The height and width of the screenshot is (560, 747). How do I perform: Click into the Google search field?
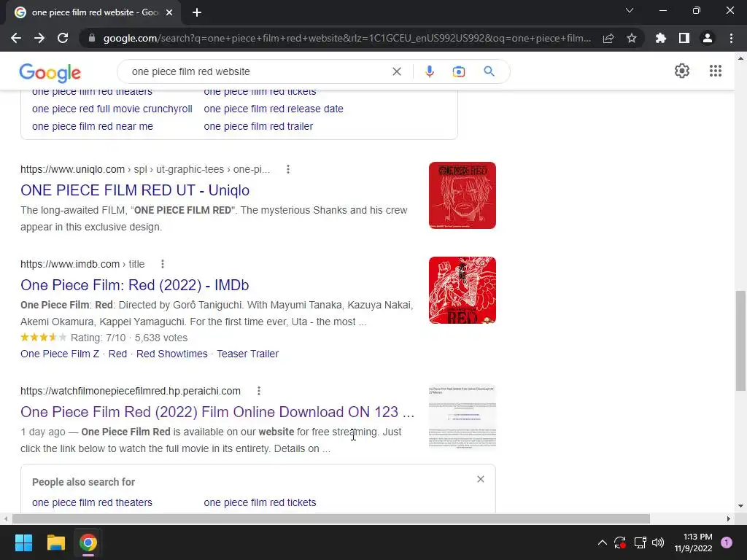[x=258, y=71]
